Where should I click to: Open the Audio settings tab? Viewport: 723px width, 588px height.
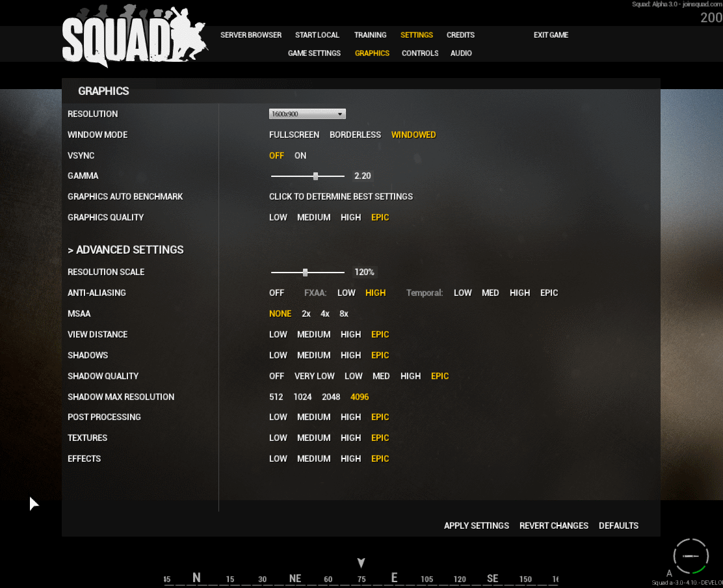[461, 53]
